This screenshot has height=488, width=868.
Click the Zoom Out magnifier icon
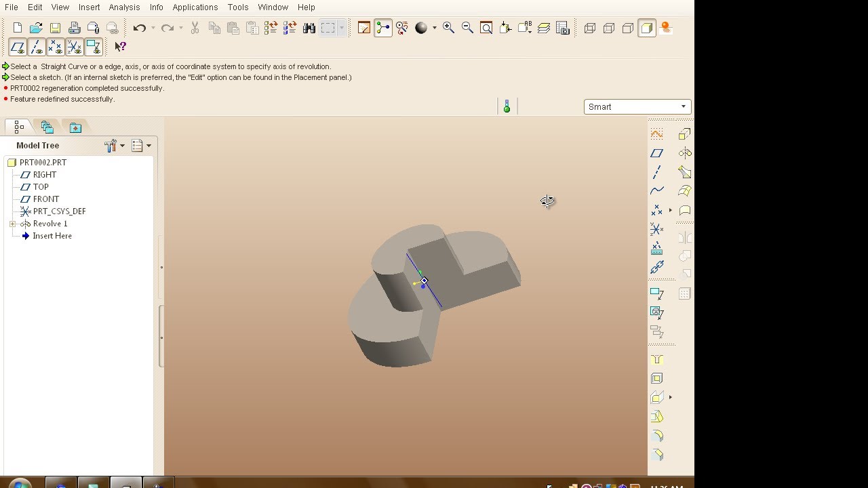click(x=467, y=28)
